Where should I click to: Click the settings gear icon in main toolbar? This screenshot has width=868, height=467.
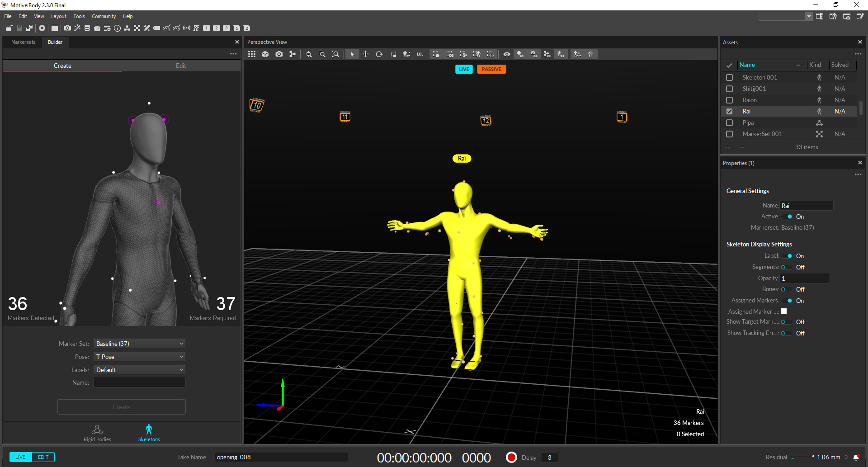(42, 28)
